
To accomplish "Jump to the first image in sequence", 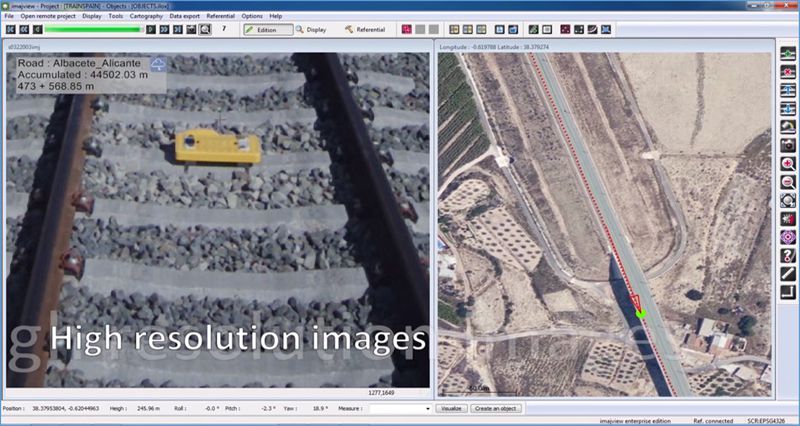I will (x=10, y=30).
